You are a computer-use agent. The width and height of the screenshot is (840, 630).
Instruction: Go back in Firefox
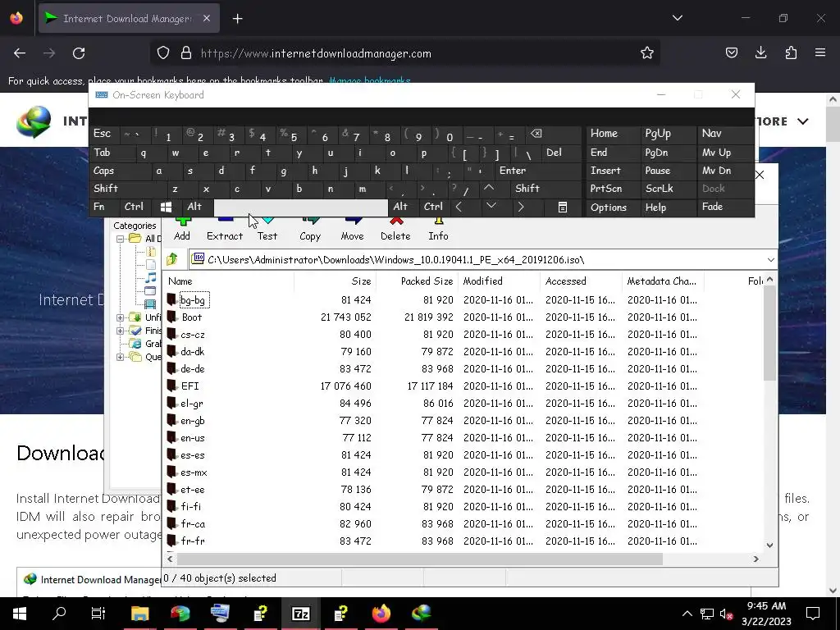pos(20,53)
